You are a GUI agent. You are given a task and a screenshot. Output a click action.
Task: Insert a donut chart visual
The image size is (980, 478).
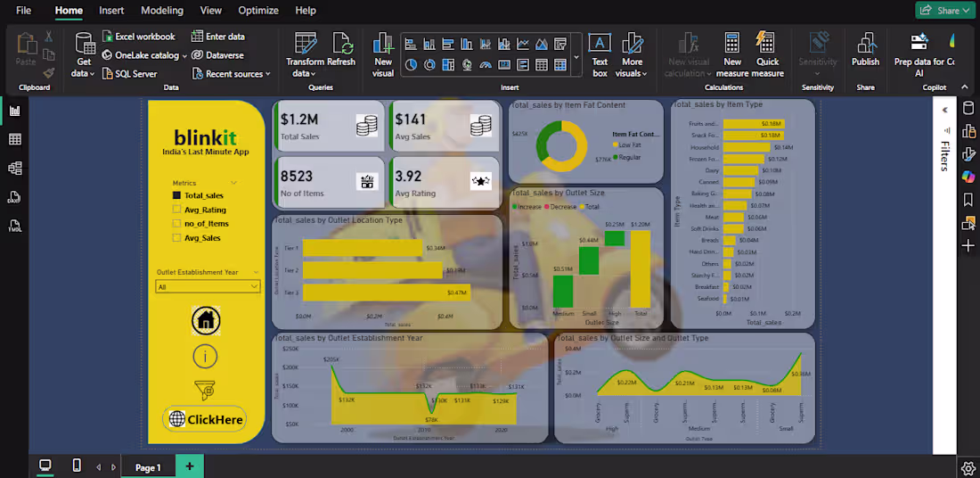click(429, 64)
